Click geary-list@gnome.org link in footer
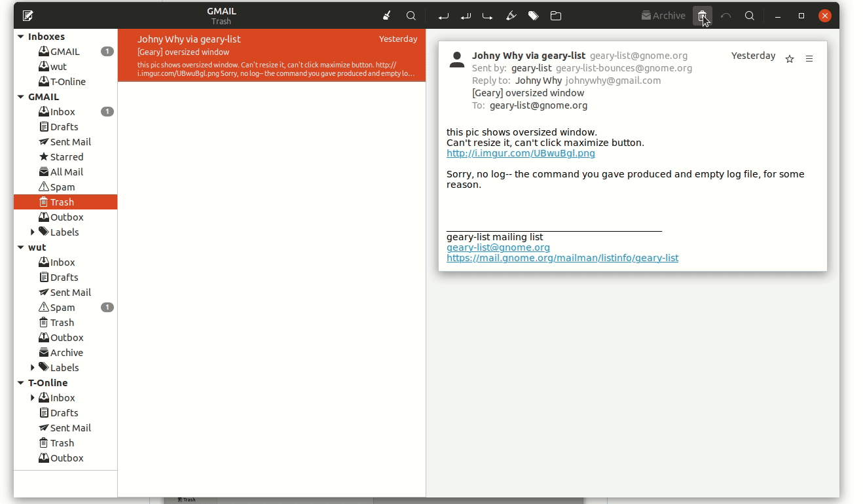The height and width of the screenshot is (504, 863). pyautogui.click(x=498, y=248)
